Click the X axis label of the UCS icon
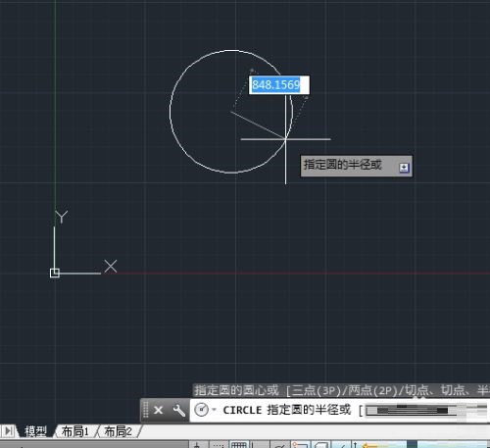 pos(111,267)
